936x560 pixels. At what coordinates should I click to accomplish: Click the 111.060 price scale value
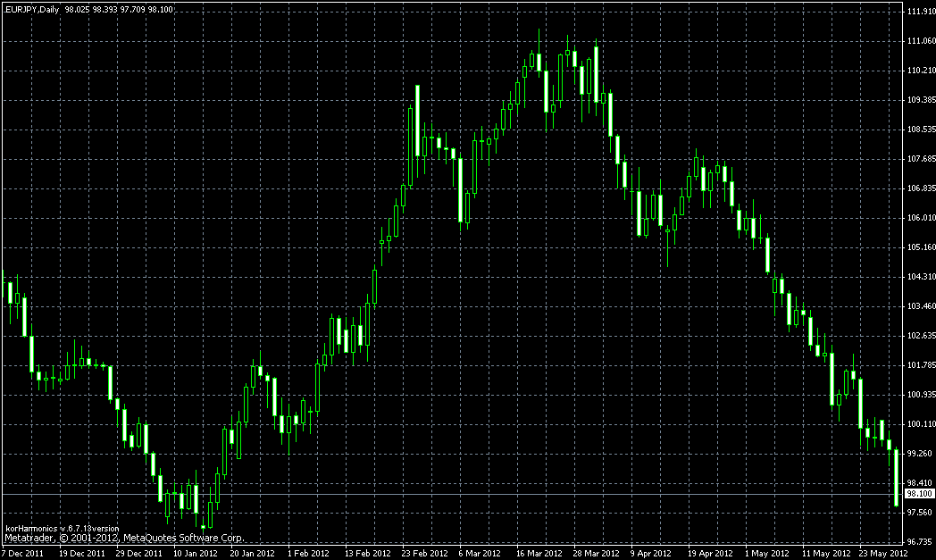tap(921, 40)
